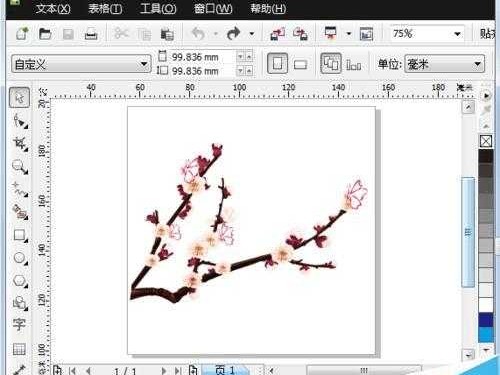Select the Table tool

point(19,349)
